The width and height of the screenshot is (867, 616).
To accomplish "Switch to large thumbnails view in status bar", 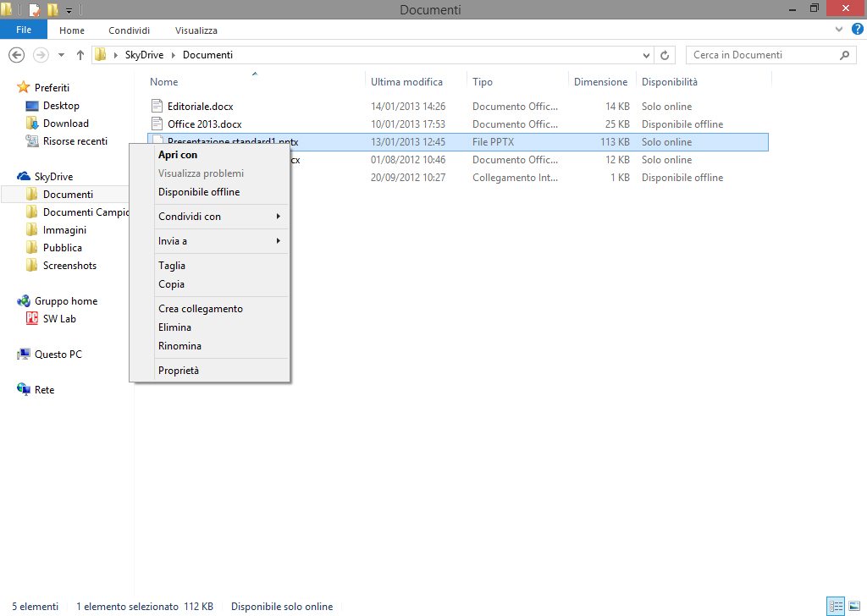I will (853, 606).
